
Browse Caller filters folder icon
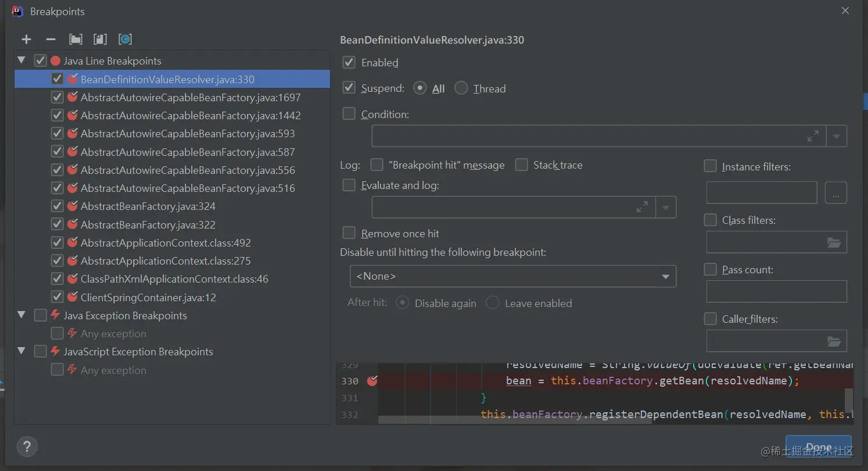pos(834,341)
